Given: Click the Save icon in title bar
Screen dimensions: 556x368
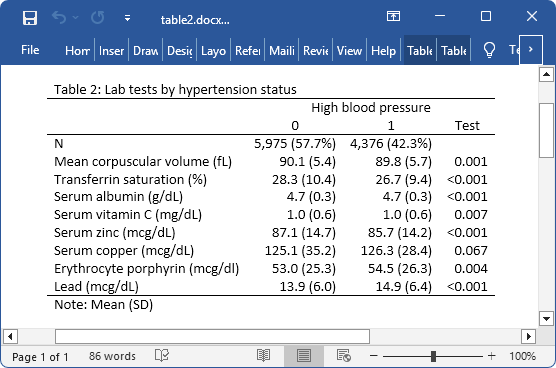Looking at the screenshot, I should click(30, 18).
